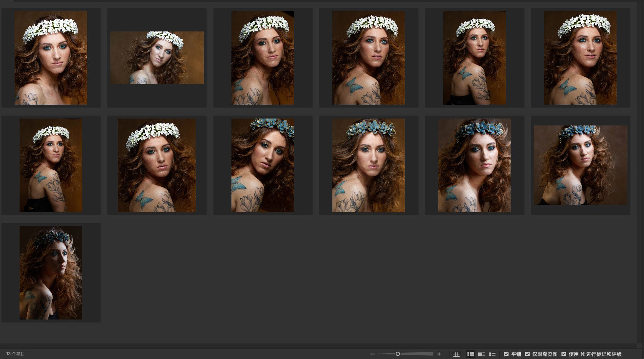This screenshot has width=644, height=359.
Task: Switch to the details view icon
Action: [481, 354]
